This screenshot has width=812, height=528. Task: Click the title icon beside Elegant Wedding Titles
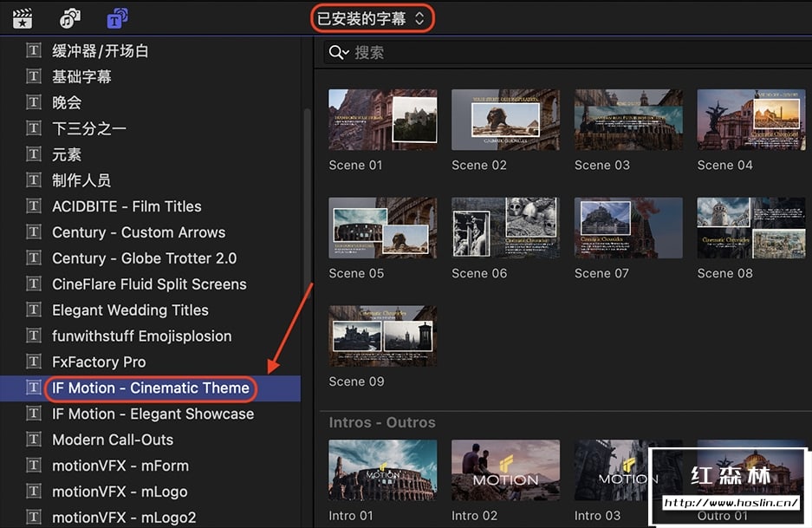click(x=34, y=310)
